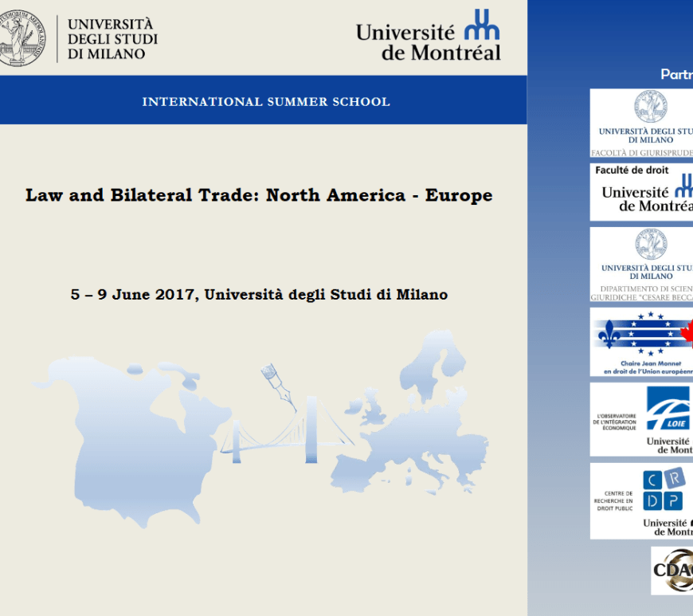Click the CRDP letter-tiles logo
693x616 pixels.
(663, 489)
